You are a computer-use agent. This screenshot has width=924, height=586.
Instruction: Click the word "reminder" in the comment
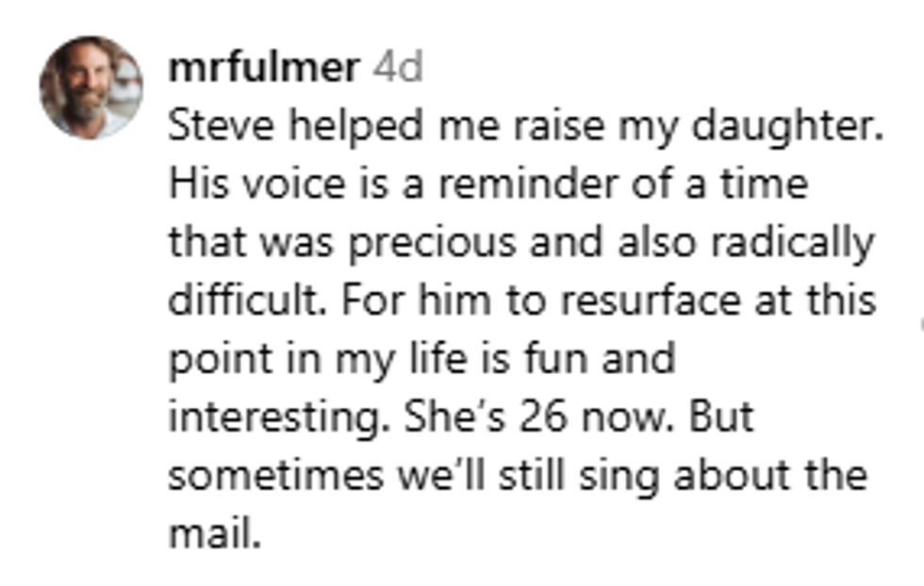coord(500,185)
